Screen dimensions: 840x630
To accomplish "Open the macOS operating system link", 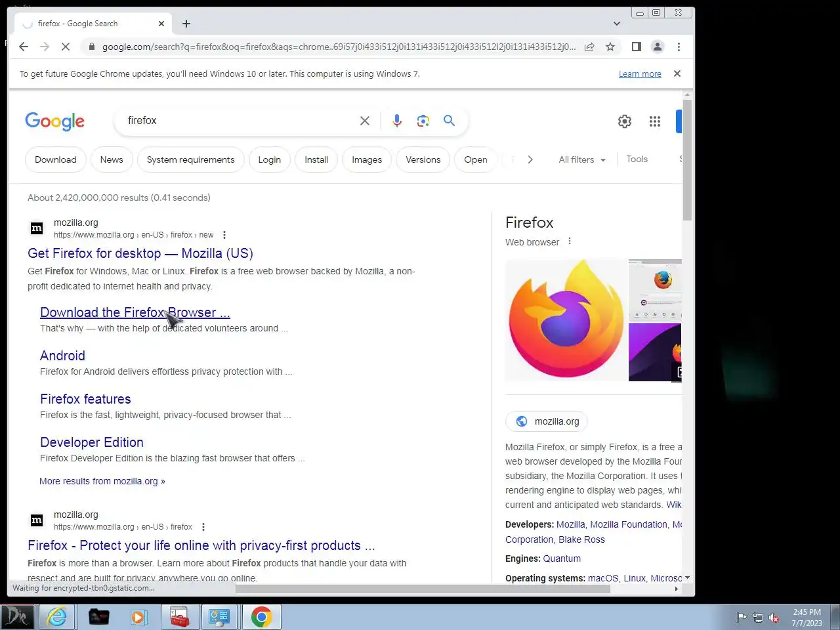I will click(603, 578).
